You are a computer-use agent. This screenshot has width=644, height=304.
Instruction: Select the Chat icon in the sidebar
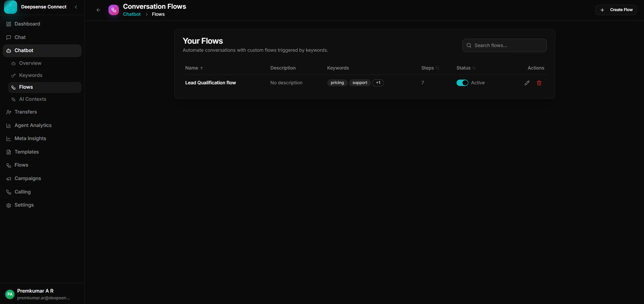[x=8, y=37]
